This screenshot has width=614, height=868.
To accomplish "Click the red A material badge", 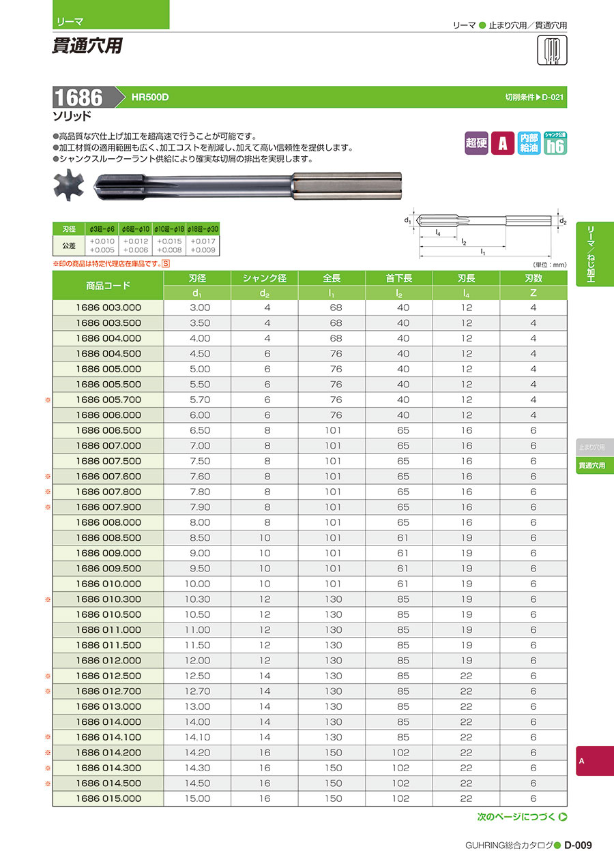I will [503, 143].
